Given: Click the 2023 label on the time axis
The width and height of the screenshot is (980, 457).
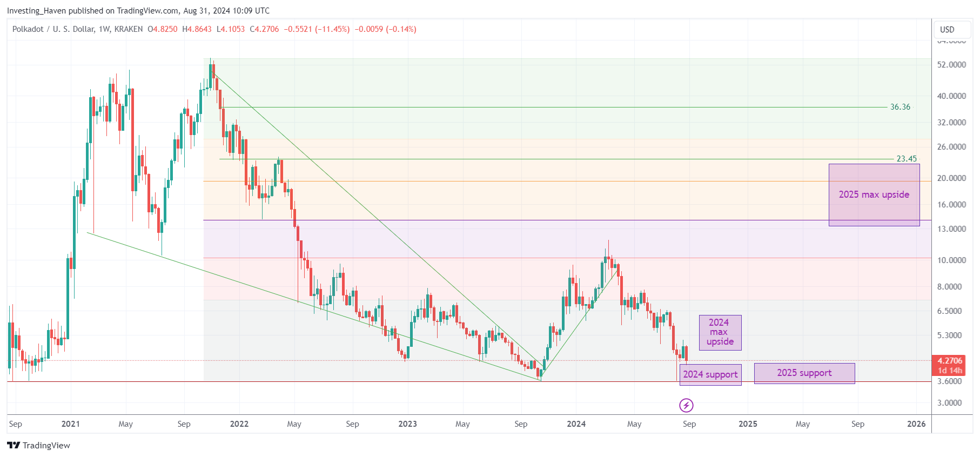Looking at the screenshot, I should point(408,424).
